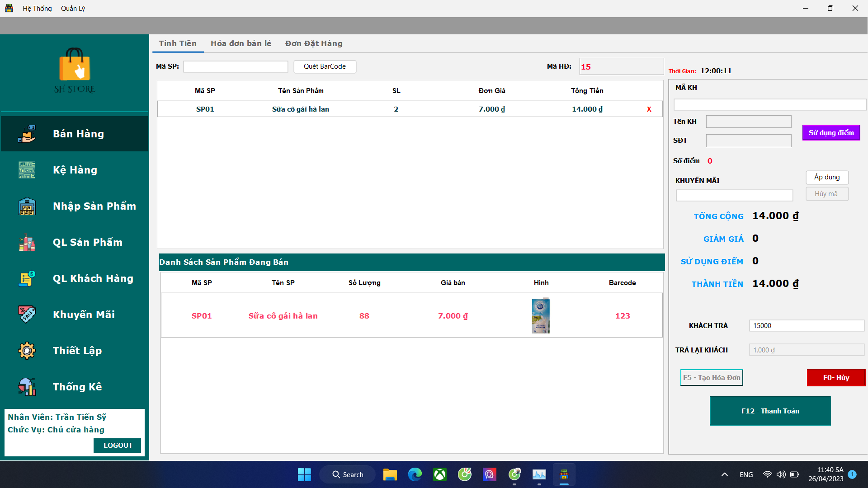Select the QL Sản Phẩm products icon

27,242
